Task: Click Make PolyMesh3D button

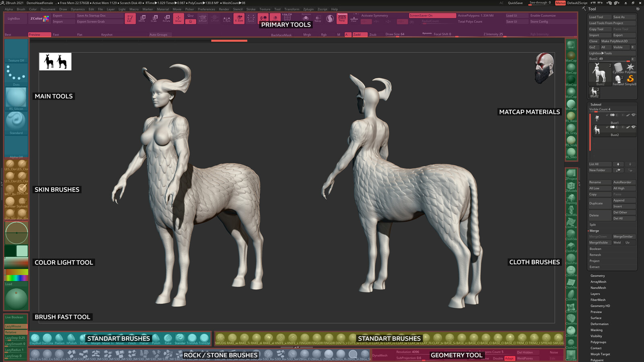Action: pos(618,41)
